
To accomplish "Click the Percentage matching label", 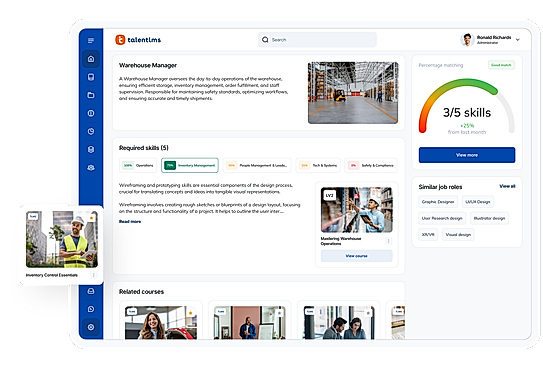I will [440, 65].
